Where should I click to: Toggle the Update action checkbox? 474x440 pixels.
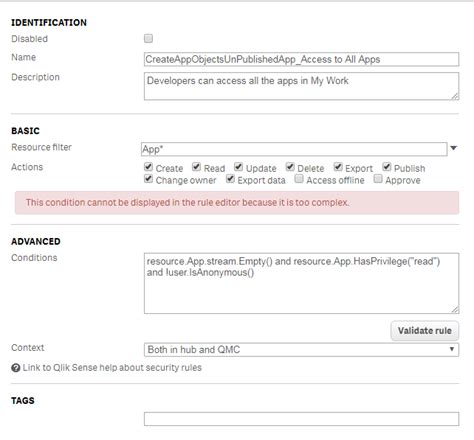(238, 167)
